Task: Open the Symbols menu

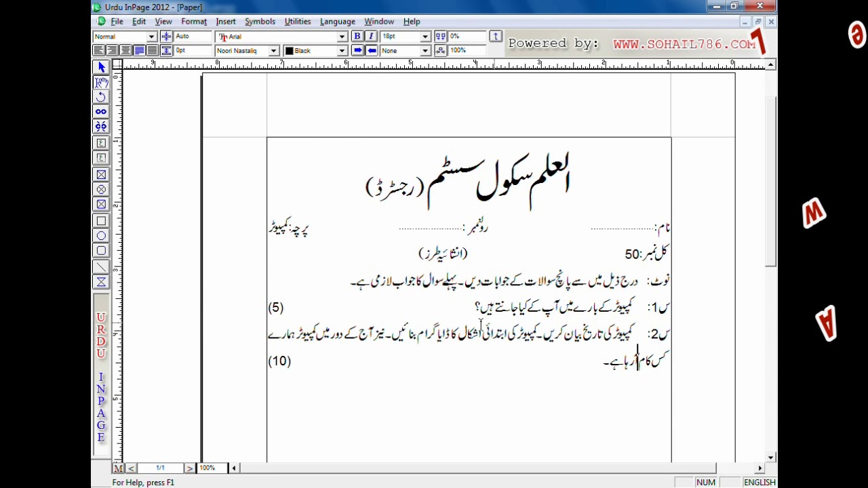Action: 260,22
